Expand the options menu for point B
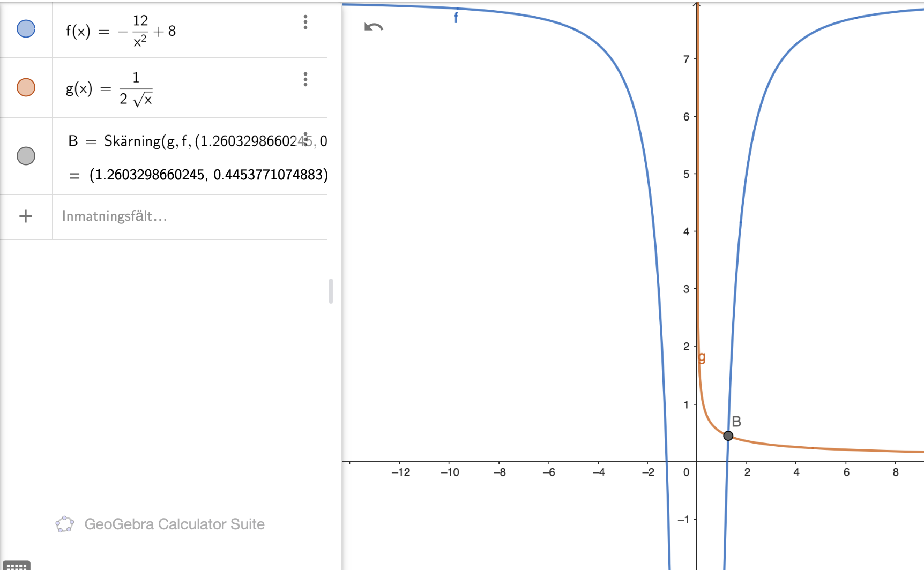924x570 pixels. 305,139
